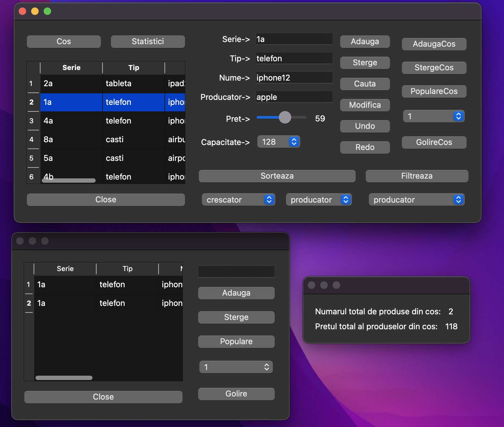This screenshot has width=504, height=427.
Task: Click StergeCos to remove from cart
Action: (434, 68)
